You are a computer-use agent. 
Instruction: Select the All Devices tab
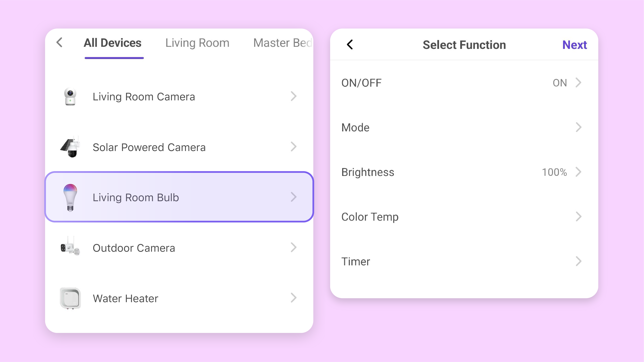coord(113,43)
